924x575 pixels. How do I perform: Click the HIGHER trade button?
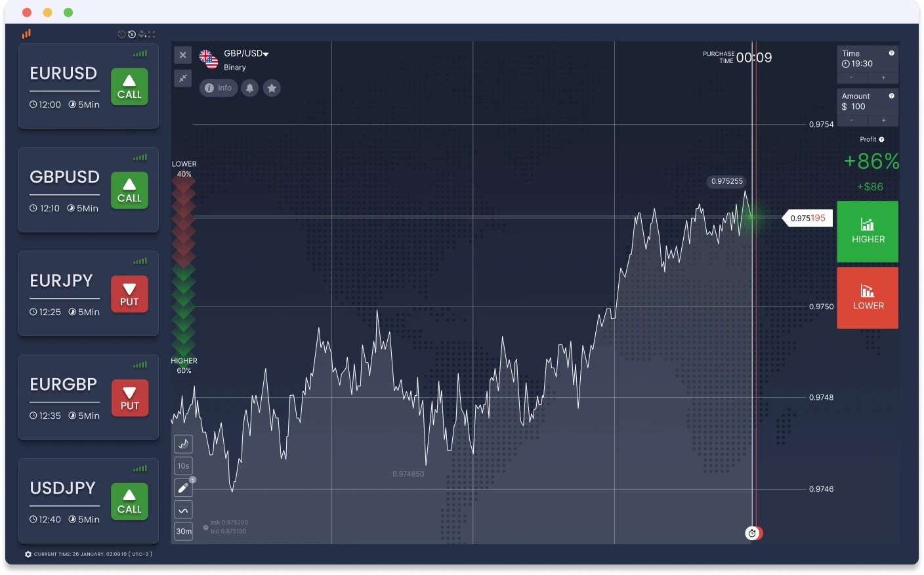868,232
